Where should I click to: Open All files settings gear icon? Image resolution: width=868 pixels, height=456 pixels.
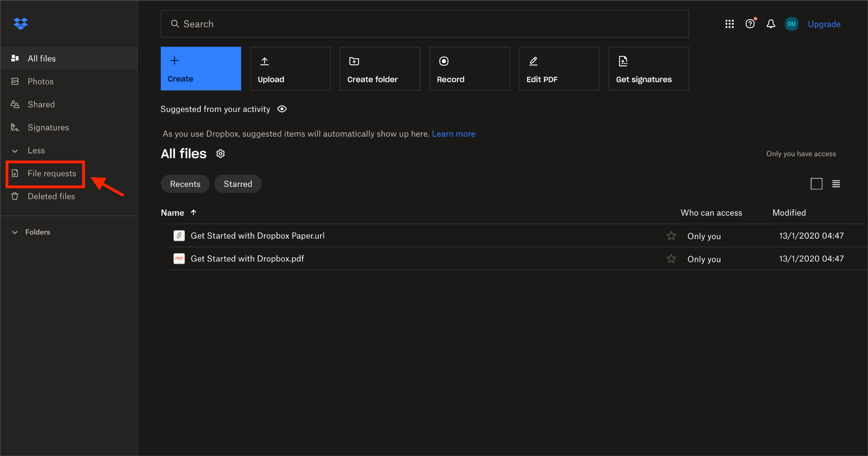(220, 154)
